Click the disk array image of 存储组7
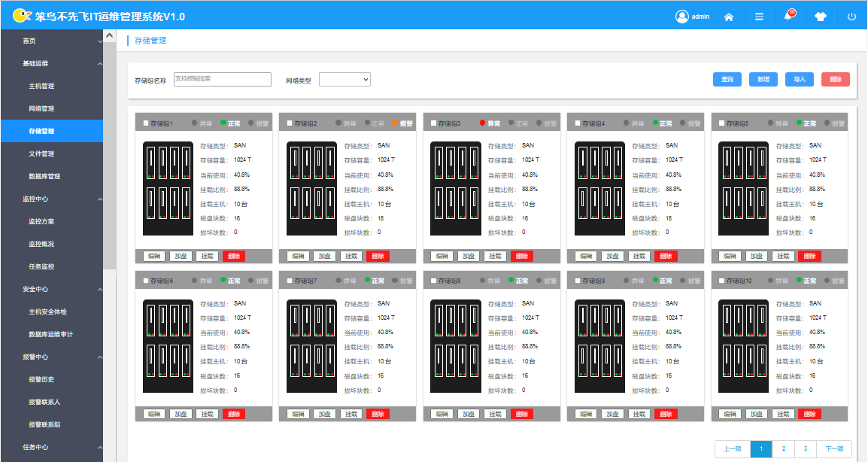This screenshot has height=462, width=868. (311, 346)
